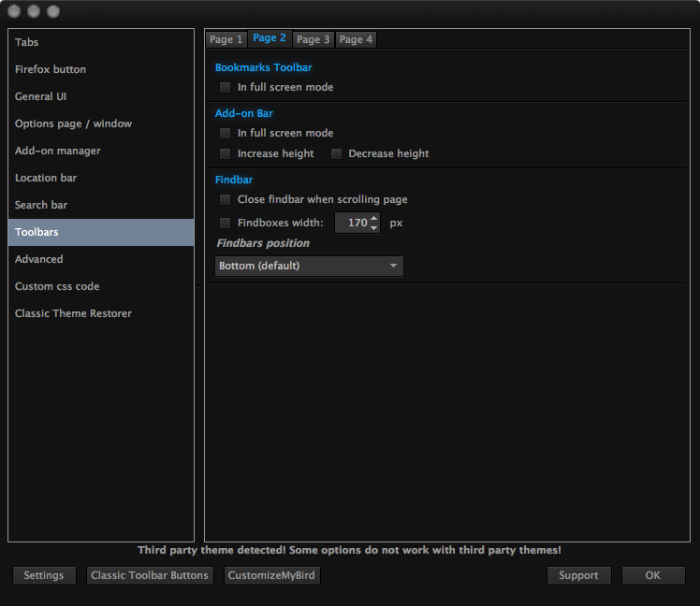Screen dimensions: 700x606
Task: Open the Advanced category
Action: (101, 259)
